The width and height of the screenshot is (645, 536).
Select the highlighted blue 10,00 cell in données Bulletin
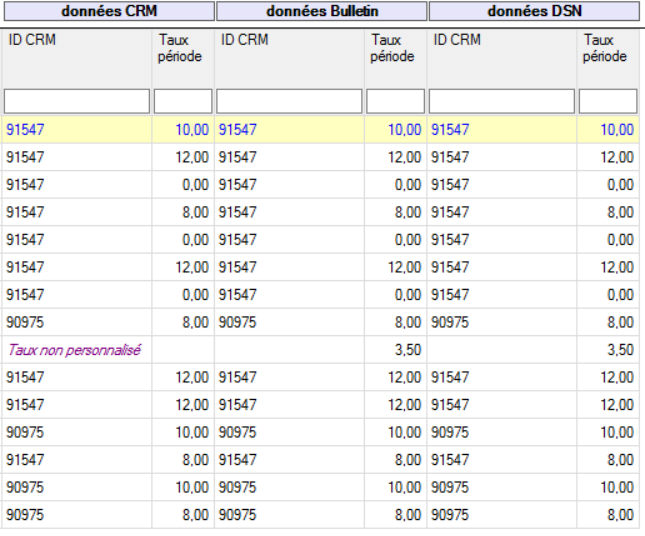pos(395,130)
